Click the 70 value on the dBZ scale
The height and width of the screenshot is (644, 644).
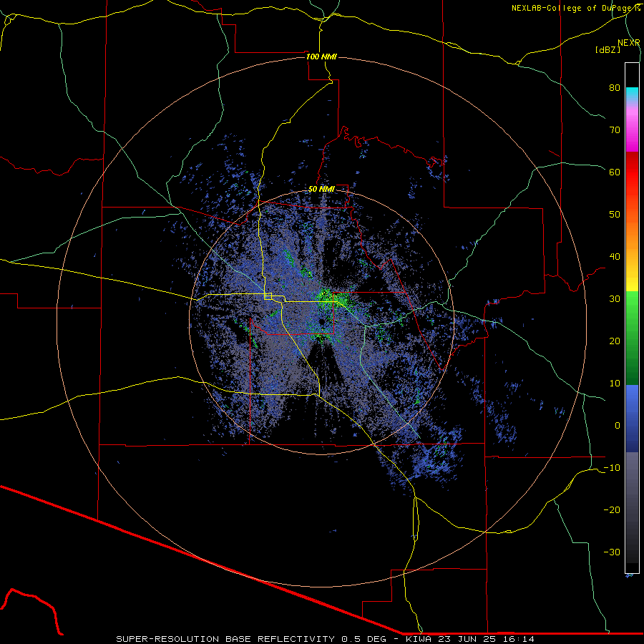[615, 130]
